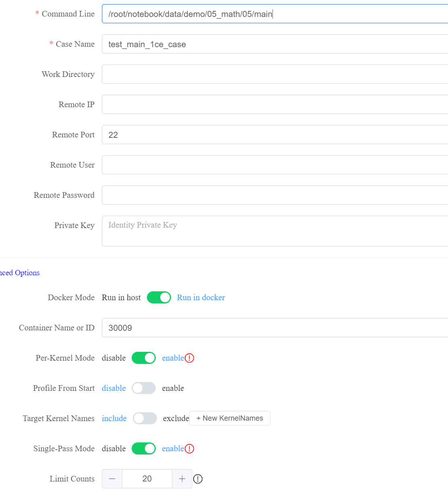
Task: Turn off the Per-Kernel Mode switch
Action: tap(144, 358)
